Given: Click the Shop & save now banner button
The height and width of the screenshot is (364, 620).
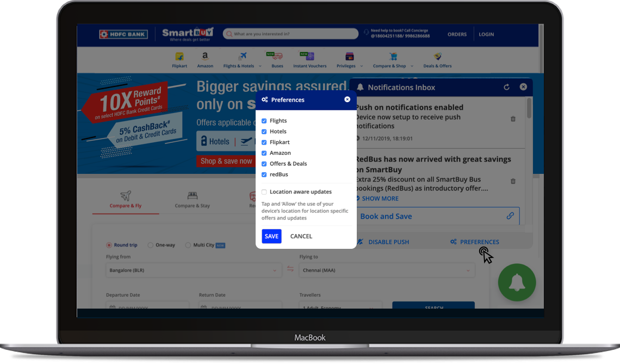Looking at the screenshot, I should [x=226, y=161].
